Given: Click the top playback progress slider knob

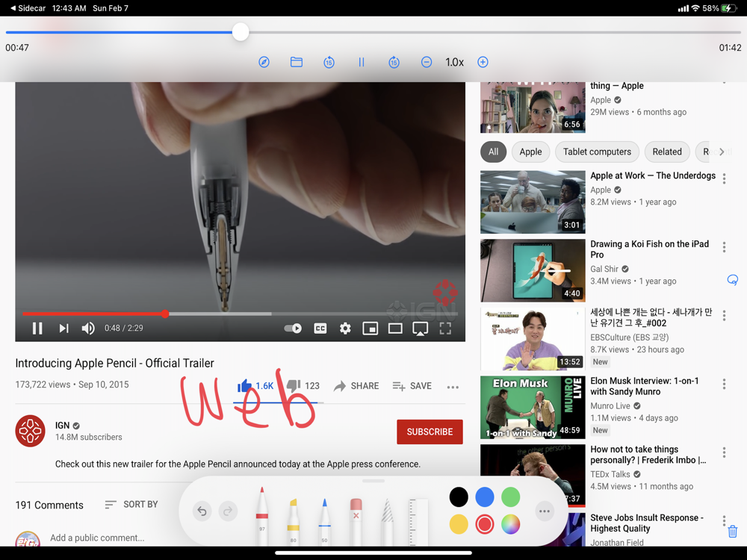Looking at the screenshot, I should pos(241,32).
